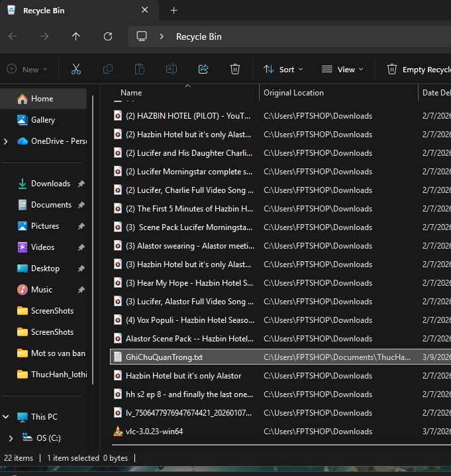
Task: Open the View dropdown menu
Action: (x=342, y=69)
